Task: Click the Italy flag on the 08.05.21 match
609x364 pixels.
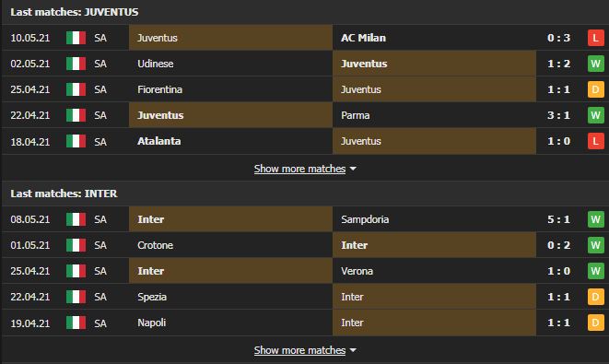Action: 76,219
